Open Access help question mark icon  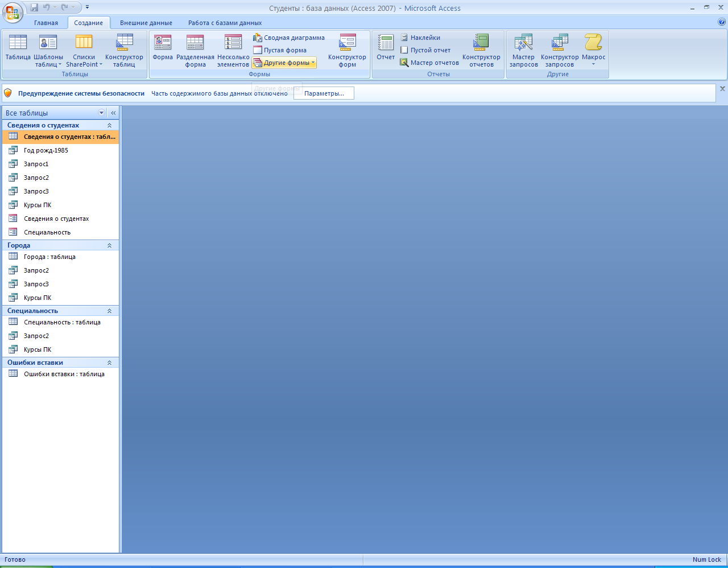(722, 22)
